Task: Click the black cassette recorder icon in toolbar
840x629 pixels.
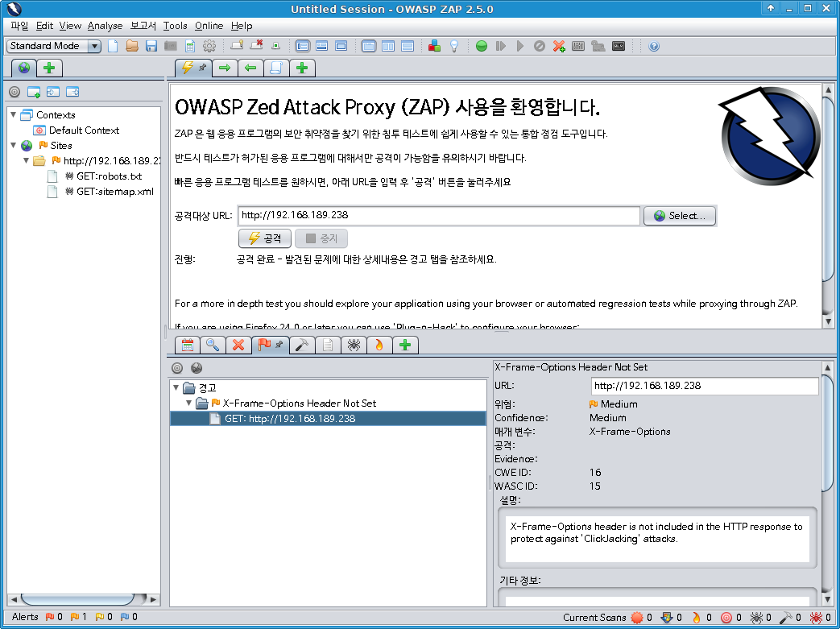Action: (619, 46)
